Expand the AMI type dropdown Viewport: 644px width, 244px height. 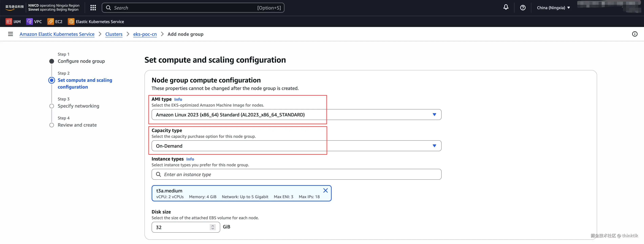(x=296, y=115)
